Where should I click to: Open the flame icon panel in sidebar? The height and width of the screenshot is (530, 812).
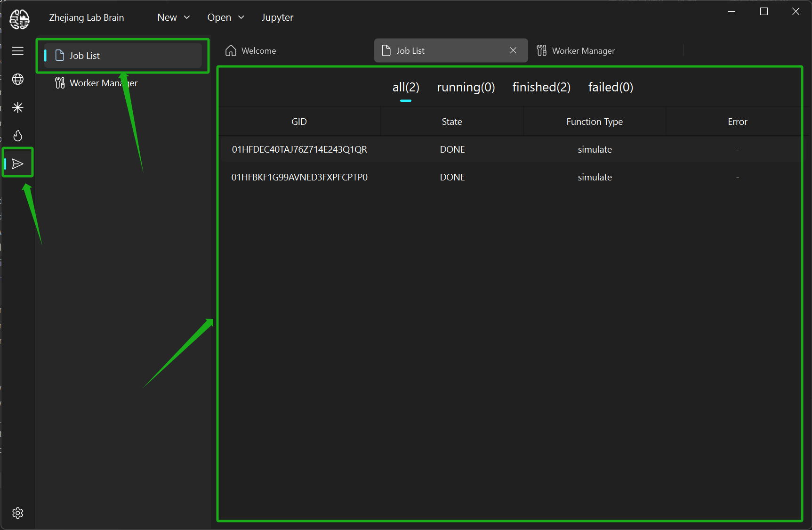[18, 136]
